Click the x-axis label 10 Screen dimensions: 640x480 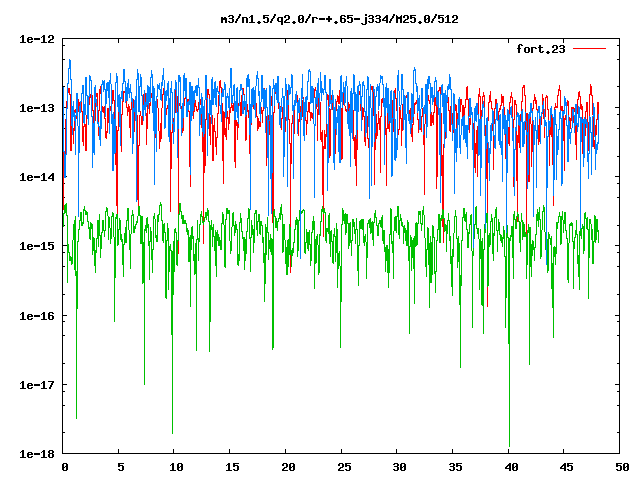pyautogui.click(x=176, y=467)
